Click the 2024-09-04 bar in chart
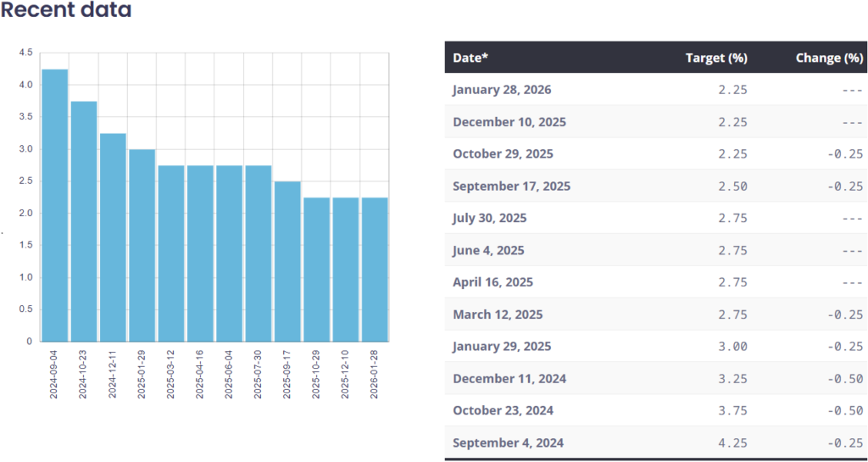 click(x=55, y=205)
